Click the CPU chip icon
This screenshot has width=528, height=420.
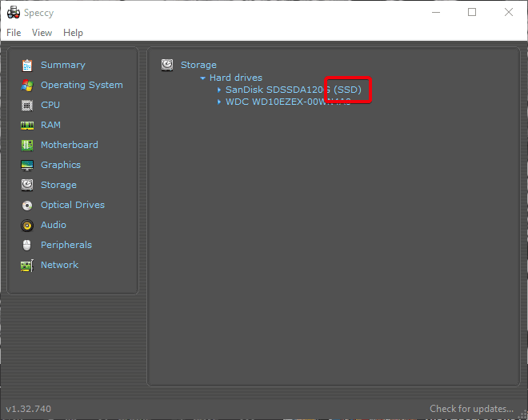coord(27,106)
